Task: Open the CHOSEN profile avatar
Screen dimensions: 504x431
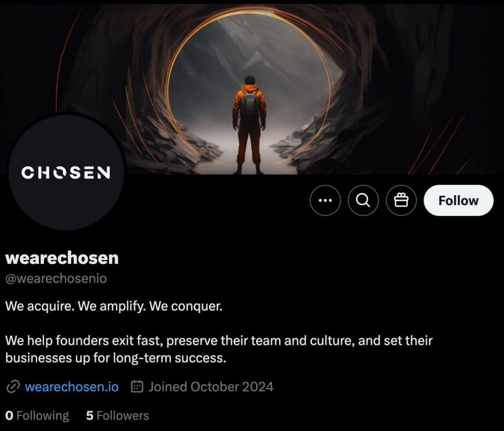Action: point(66,172)
